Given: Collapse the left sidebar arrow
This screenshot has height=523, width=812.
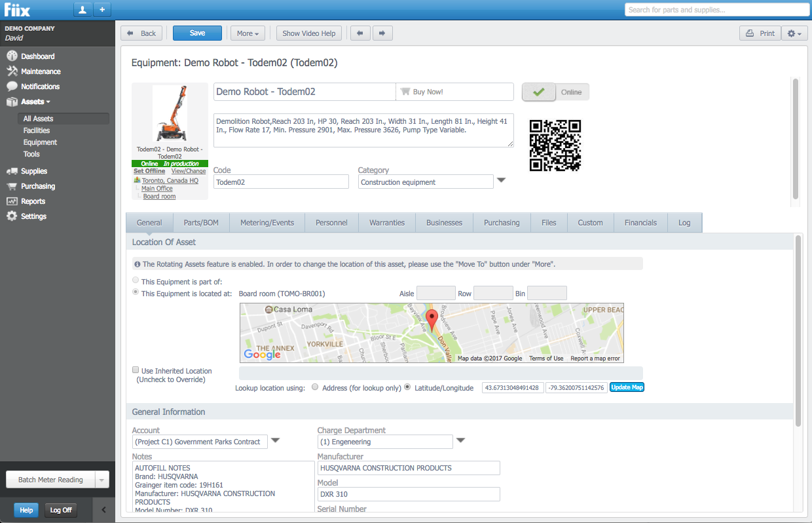Looking at the screenshot, I should coord(103,510).
